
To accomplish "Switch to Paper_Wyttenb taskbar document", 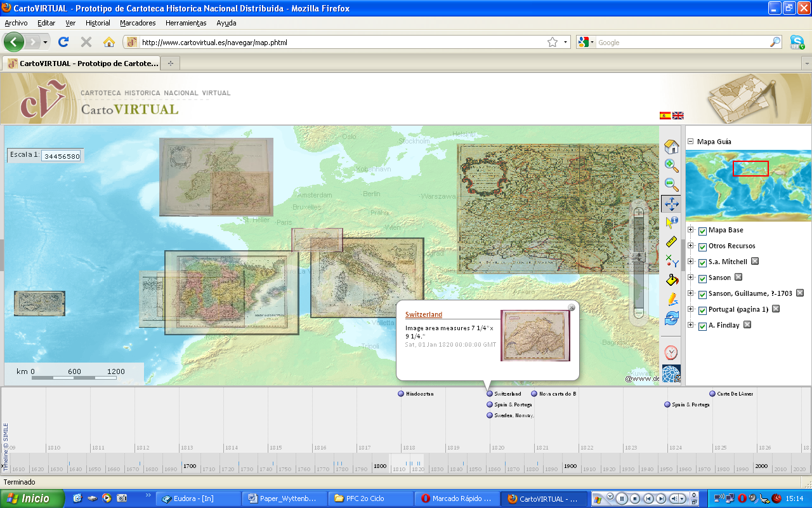I will [285, 498].
